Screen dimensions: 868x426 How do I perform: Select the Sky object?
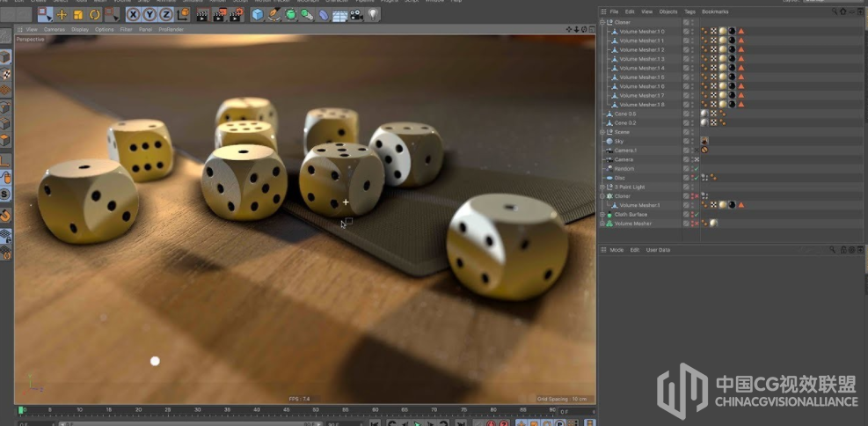pyautogui.click(x=619, y=141)
